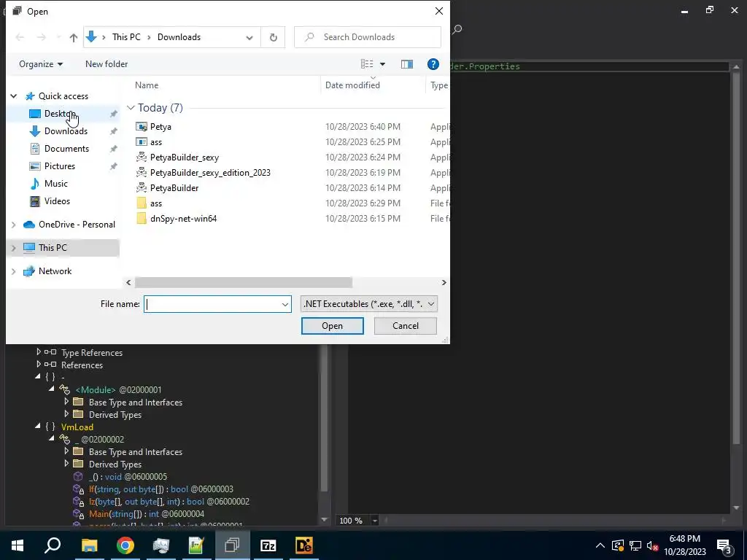Expand References node in dnSpy tree
This screenshot has width=747, height=560.
39,365
